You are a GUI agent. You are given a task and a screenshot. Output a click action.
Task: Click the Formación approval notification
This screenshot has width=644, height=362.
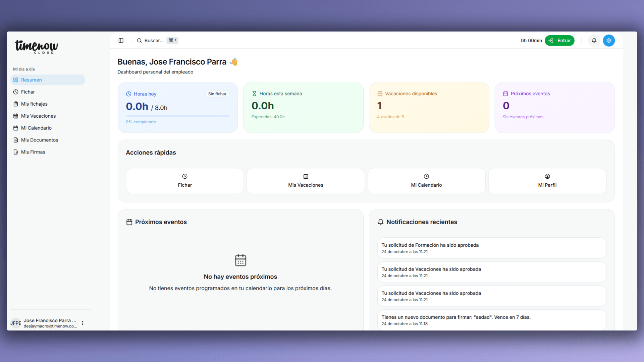tap(491, 248)
